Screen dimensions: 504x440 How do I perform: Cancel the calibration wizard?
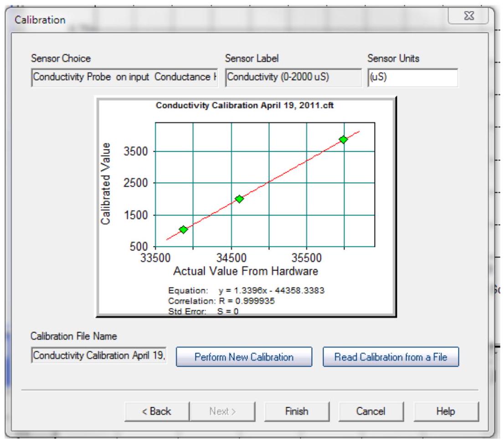tap(370, 411)
